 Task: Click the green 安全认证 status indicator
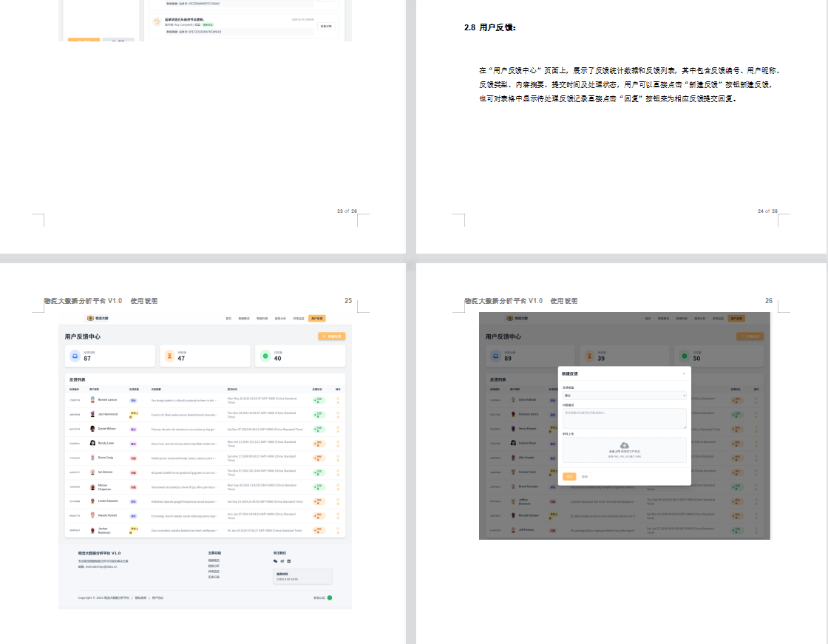click(x=330, y=597)
